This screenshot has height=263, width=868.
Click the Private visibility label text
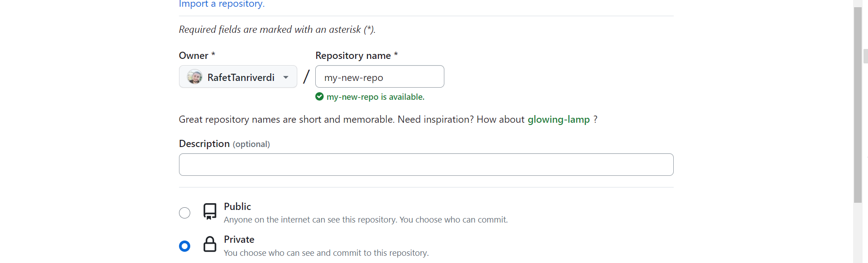click(x=239, y=240)
